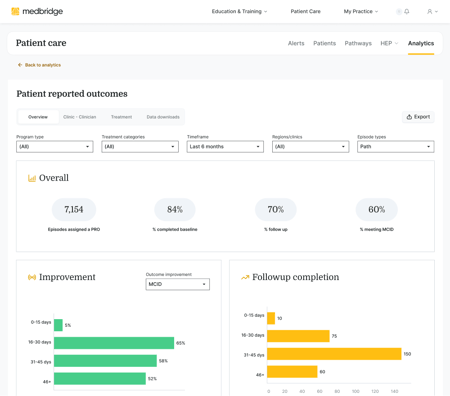Switch to the Patients tab
This screenshot has height=396, width=450.
pyautogui.click(x=324, y=43)
